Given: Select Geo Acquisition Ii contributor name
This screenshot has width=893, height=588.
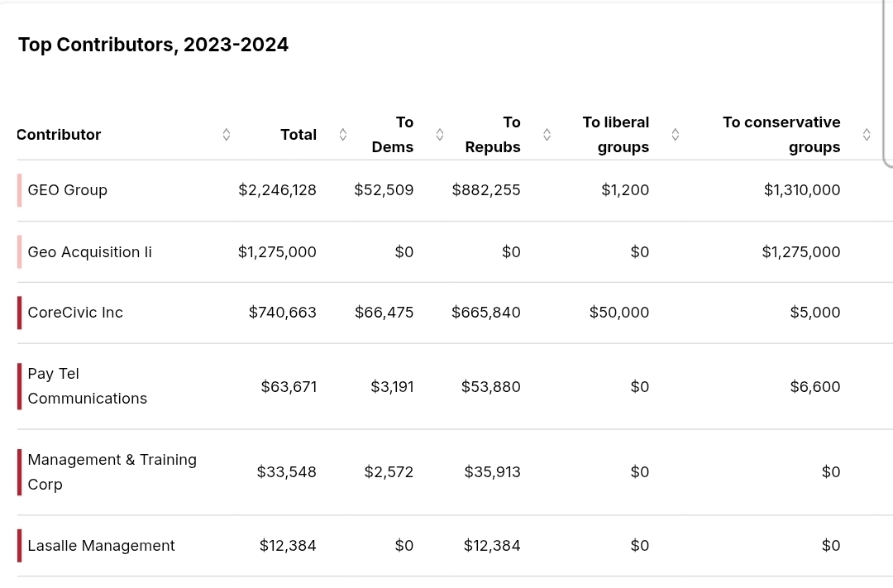Looking at the screenshot, I should tap(89, 252).
